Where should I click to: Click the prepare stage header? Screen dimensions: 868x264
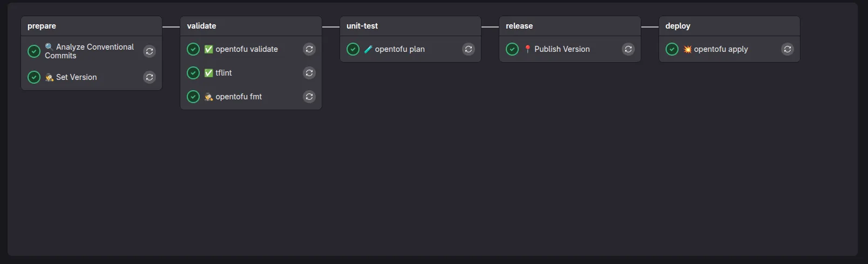coord(42,26)
